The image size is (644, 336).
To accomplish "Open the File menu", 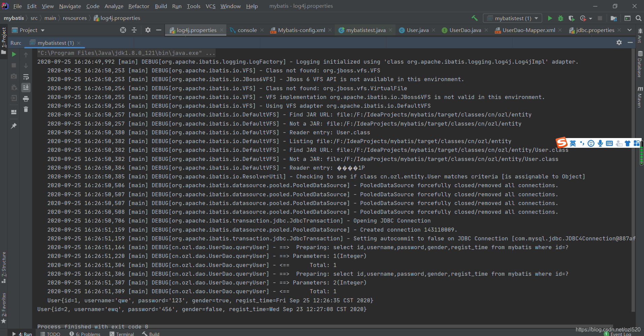I will (17, 6).
